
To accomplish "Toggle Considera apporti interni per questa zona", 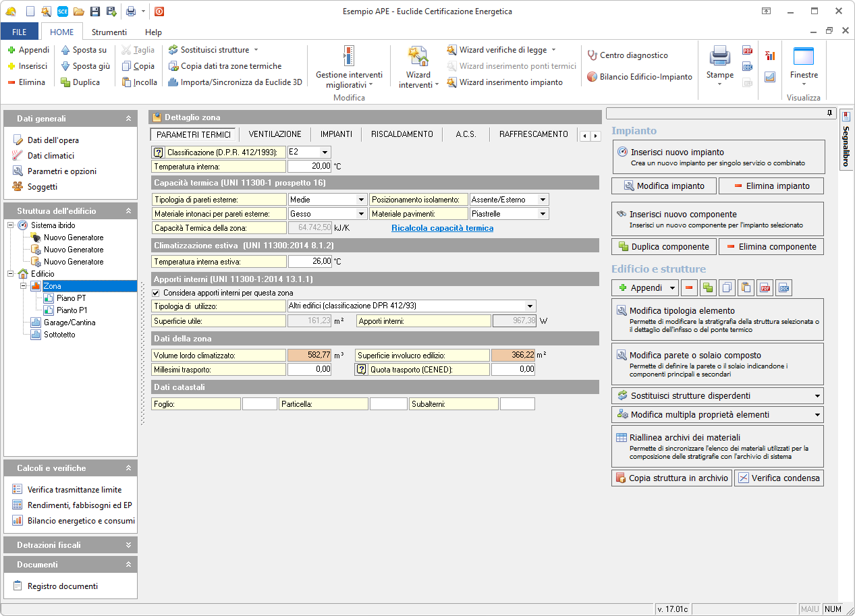I will coord(157,293).
